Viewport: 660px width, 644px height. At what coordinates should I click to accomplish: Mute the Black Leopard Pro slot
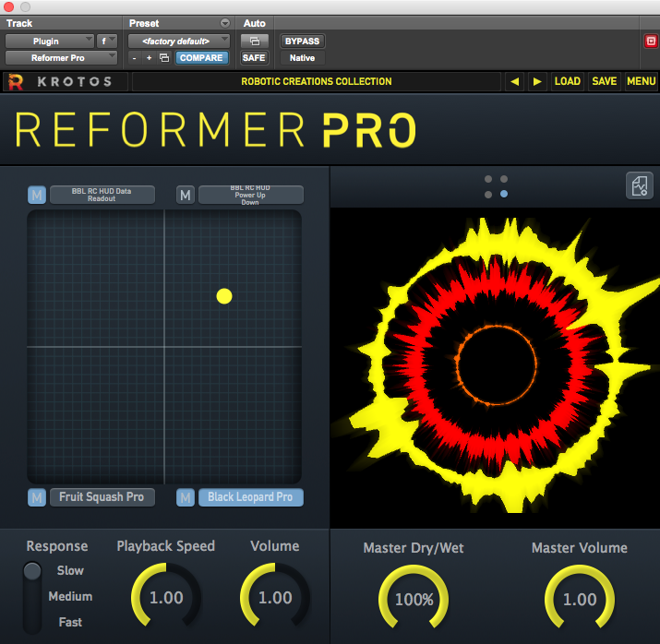[x=186, y=497]
